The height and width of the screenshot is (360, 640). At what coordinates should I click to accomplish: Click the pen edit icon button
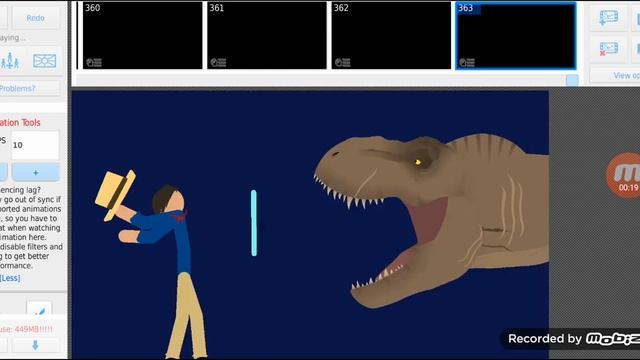click(x=39, y=309)
